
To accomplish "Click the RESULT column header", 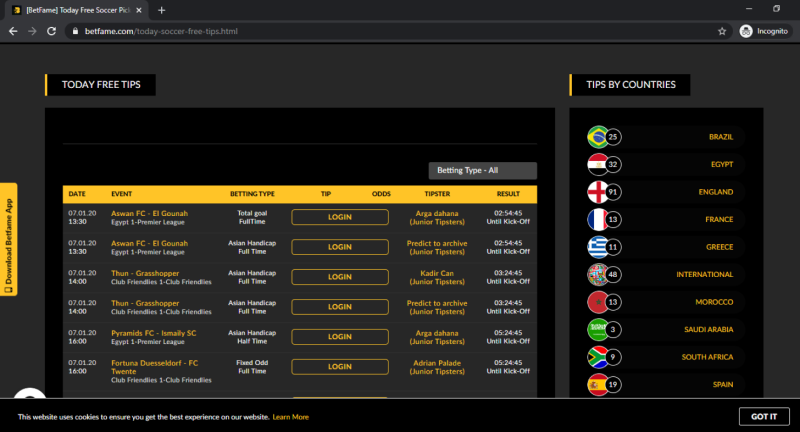I will 508,194.
